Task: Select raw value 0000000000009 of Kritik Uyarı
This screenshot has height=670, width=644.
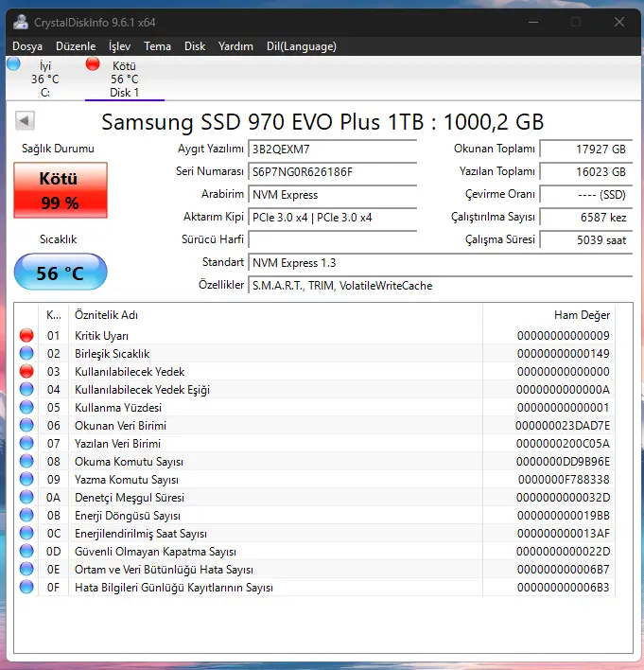Action: pyautogui.click(x=564, y=335)
